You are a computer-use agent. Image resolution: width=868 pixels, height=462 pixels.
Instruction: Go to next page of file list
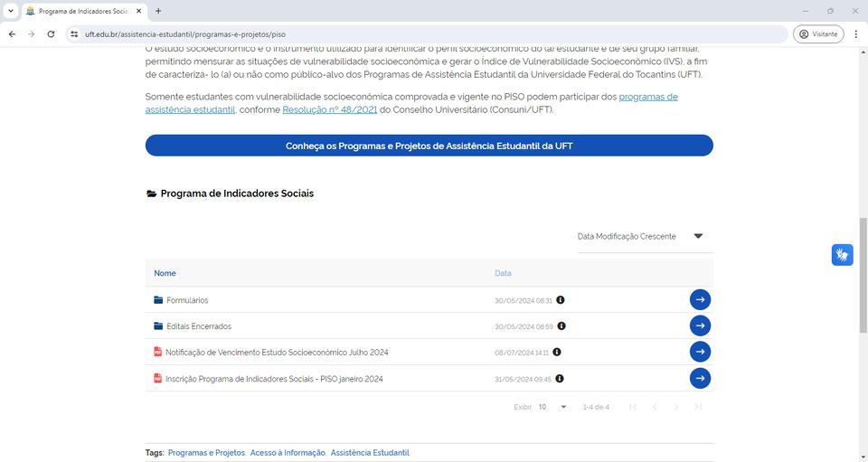point(676,407)
